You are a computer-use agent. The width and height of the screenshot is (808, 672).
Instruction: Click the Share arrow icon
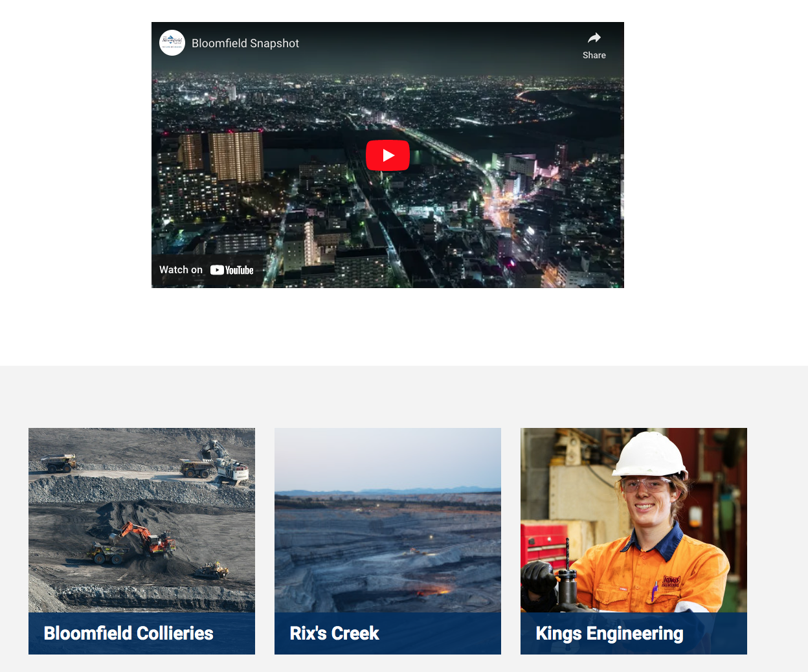click(594, 38)
